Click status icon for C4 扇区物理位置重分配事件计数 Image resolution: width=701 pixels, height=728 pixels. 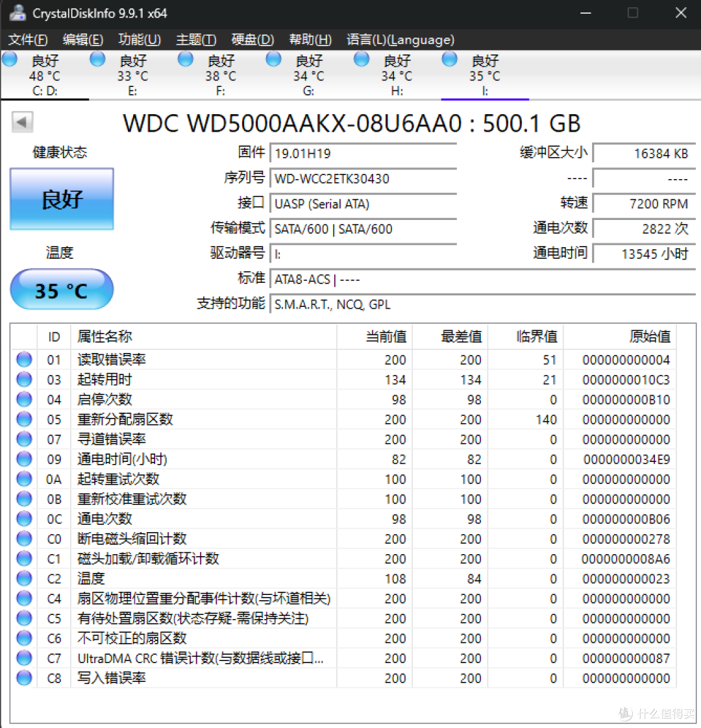click(24, 598)
